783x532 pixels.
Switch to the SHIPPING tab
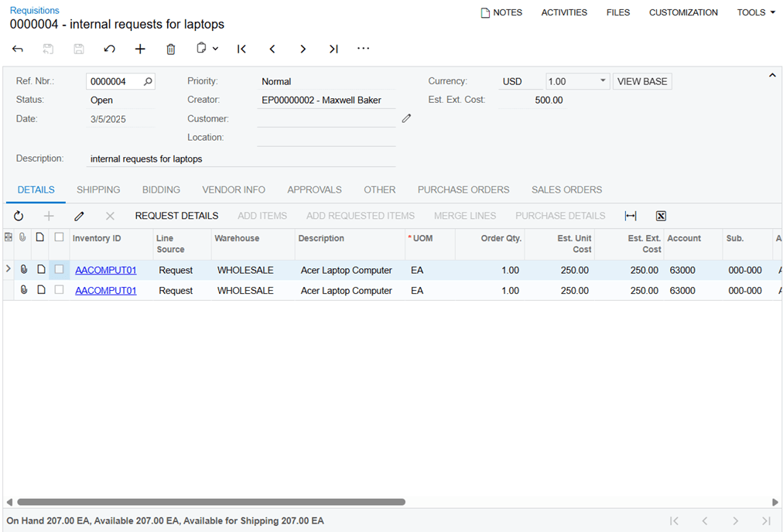(x=98, y=189)
